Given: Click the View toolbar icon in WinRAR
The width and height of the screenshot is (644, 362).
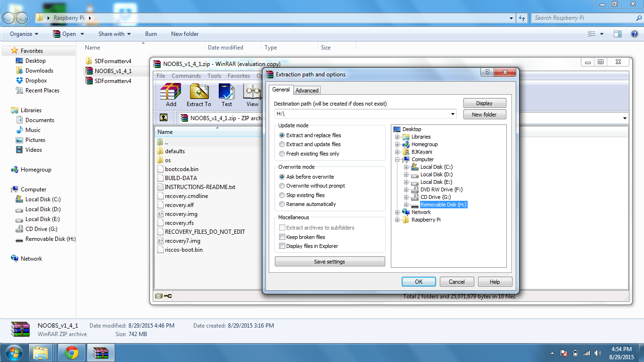Looking at the screenshot, I should coord(252,95).
